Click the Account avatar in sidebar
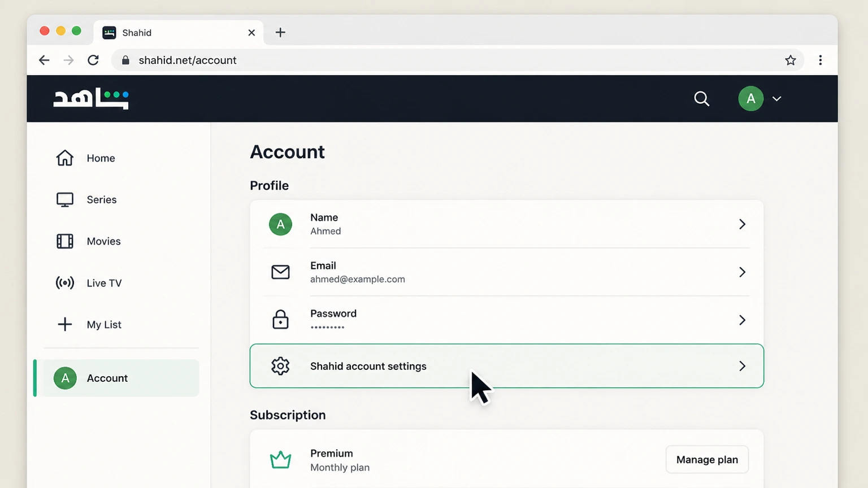This screenshot has height=488, width=868. click(x=65, y=378)
